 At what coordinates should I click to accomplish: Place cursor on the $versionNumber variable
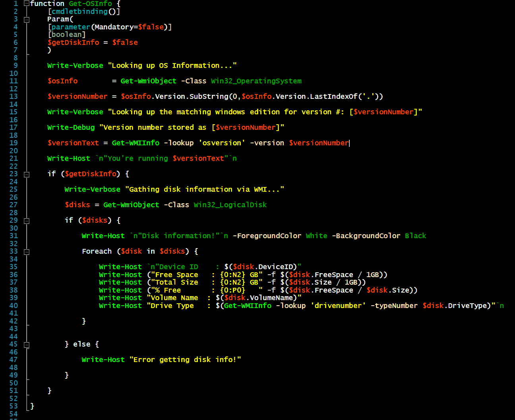77,96
